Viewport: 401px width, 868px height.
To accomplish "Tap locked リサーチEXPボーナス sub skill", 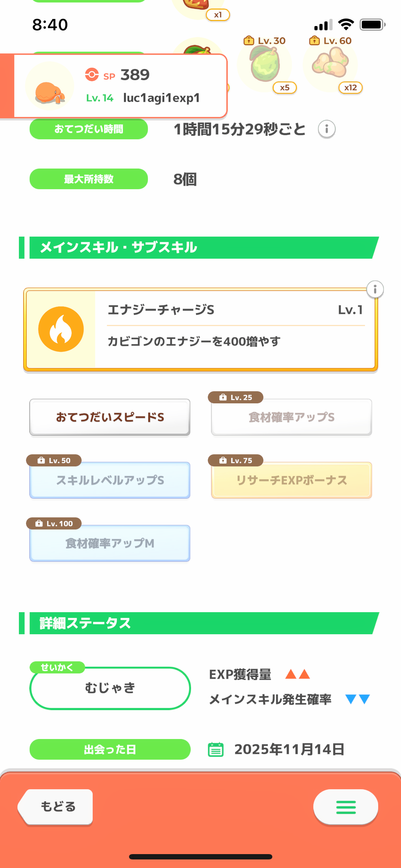I will 291,480.
